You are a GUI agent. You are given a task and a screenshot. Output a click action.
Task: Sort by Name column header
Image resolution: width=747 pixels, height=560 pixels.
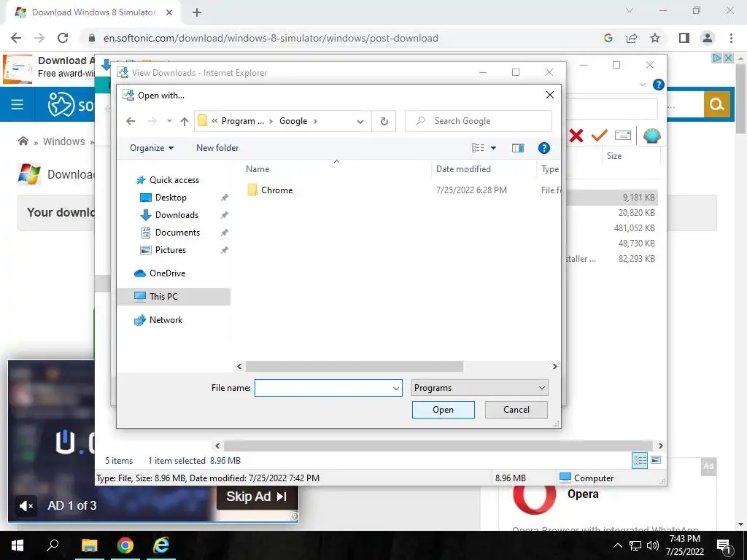pos(258,169)
